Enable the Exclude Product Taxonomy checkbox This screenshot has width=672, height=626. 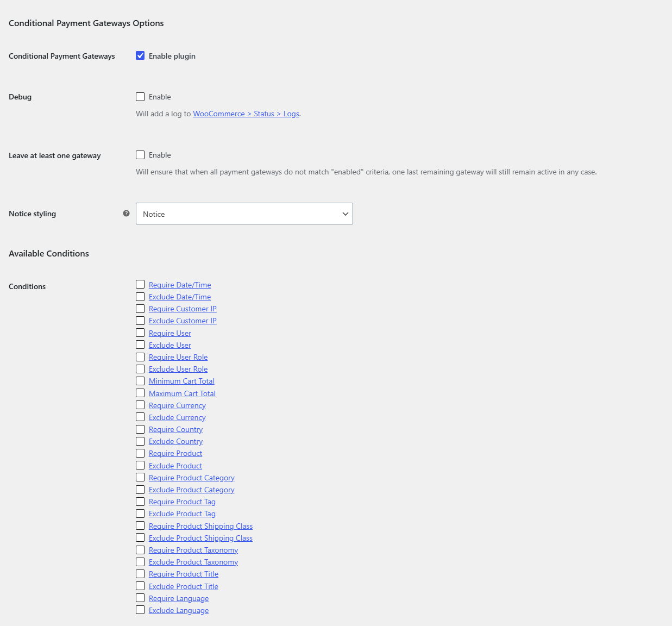[x=140, y=562]
